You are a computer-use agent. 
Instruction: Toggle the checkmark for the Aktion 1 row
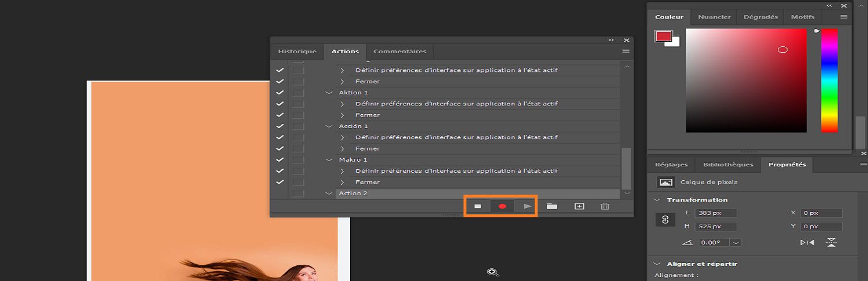coord(280,93)
